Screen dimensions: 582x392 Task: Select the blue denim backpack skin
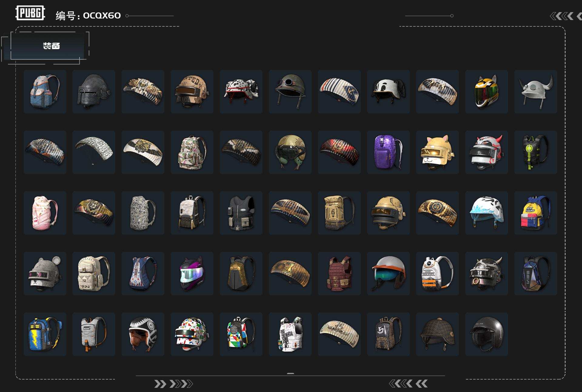click(x=45, y=92)
